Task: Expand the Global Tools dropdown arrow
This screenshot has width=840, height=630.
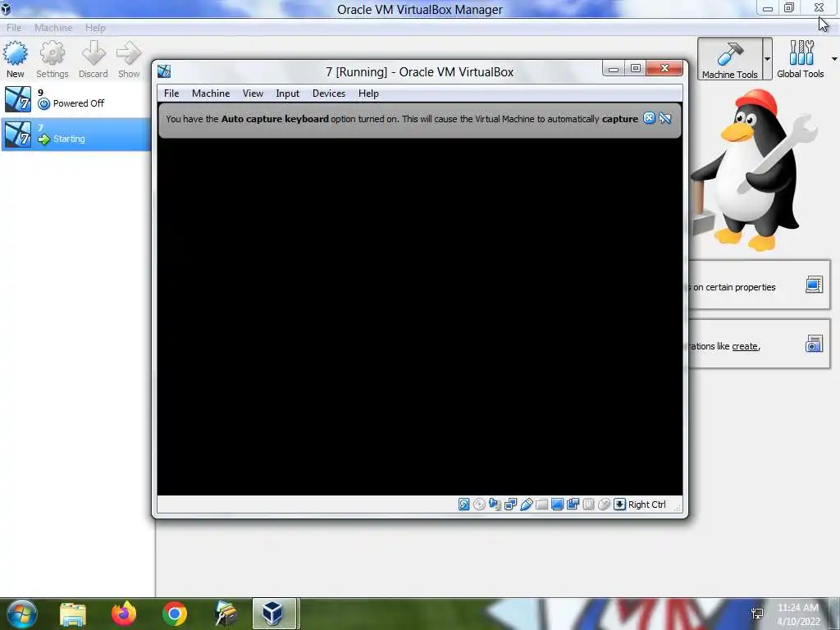Action: (x=834, y=59)
